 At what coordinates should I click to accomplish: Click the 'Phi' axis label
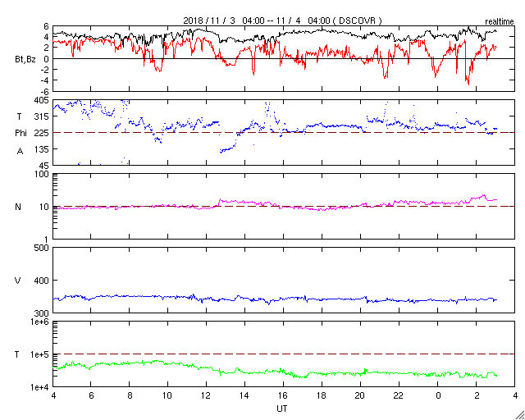pos(21,134)
